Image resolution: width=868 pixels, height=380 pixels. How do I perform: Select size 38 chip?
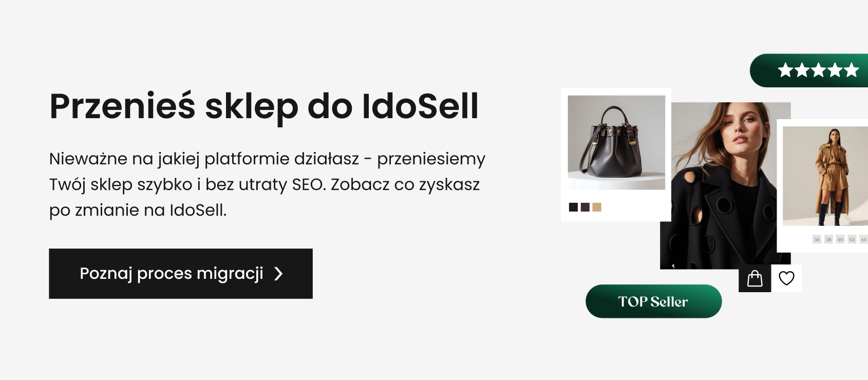coord(828,239)
